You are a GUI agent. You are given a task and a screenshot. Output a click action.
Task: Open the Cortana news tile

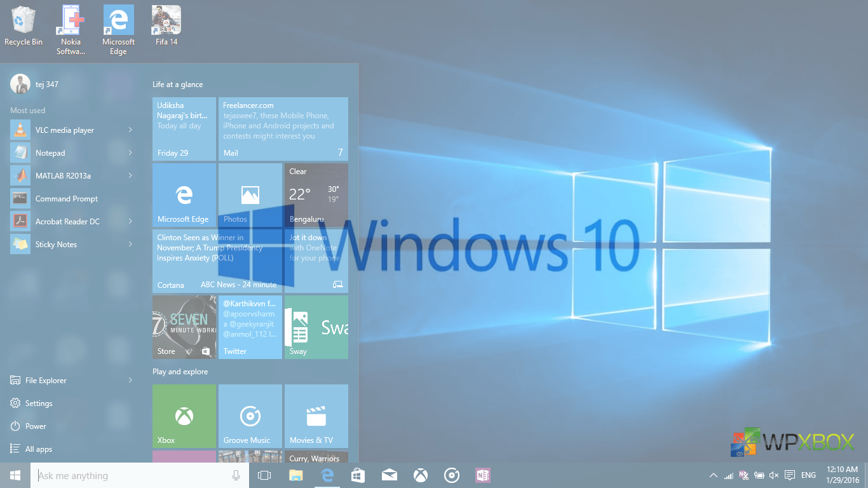click(217, 261)
